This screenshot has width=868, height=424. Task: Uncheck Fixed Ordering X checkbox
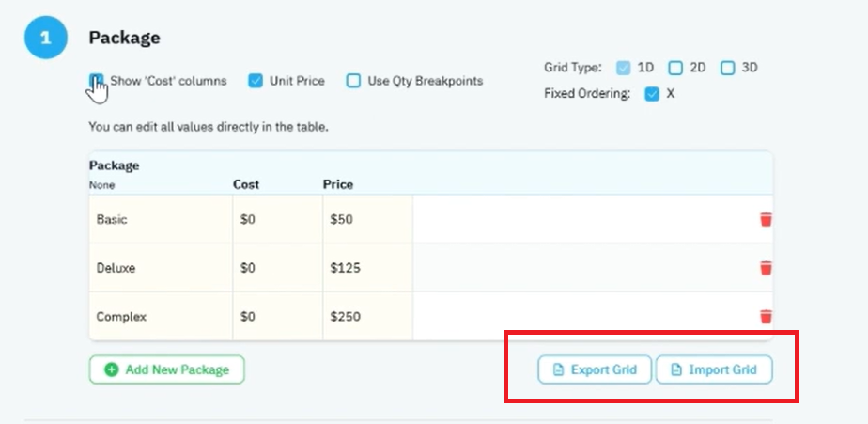[x=652, y=94]
